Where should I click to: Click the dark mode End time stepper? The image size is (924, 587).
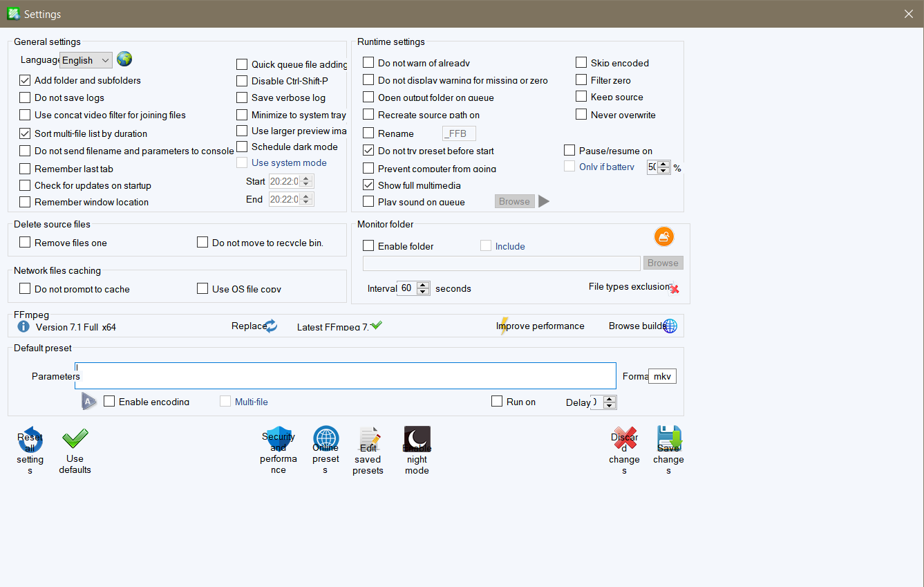point(307,199)
